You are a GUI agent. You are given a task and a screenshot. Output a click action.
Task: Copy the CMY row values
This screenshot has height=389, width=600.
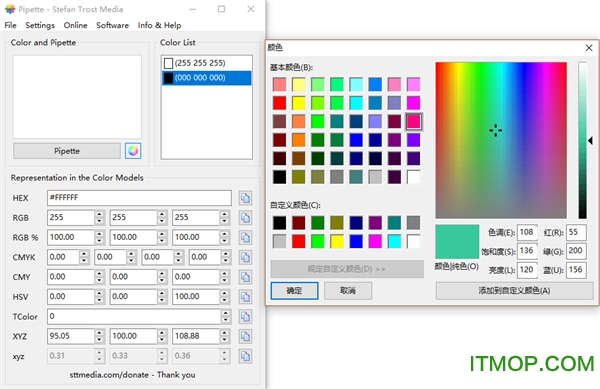click(x=245, y=277)
